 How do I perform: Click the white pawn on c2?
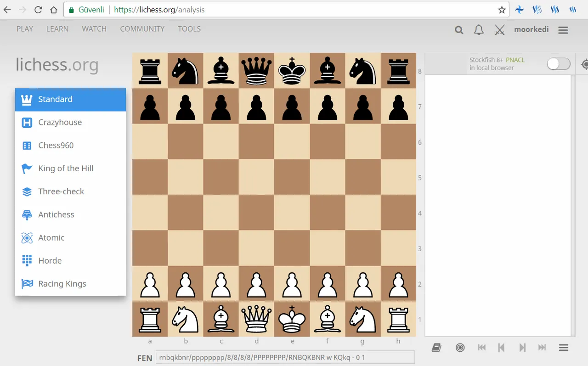click(221, 284)
